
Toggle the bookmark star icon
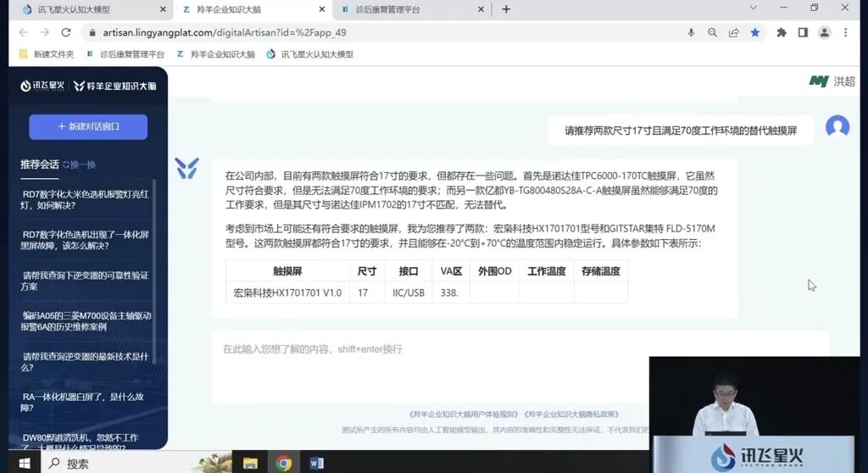pos(755,33)
